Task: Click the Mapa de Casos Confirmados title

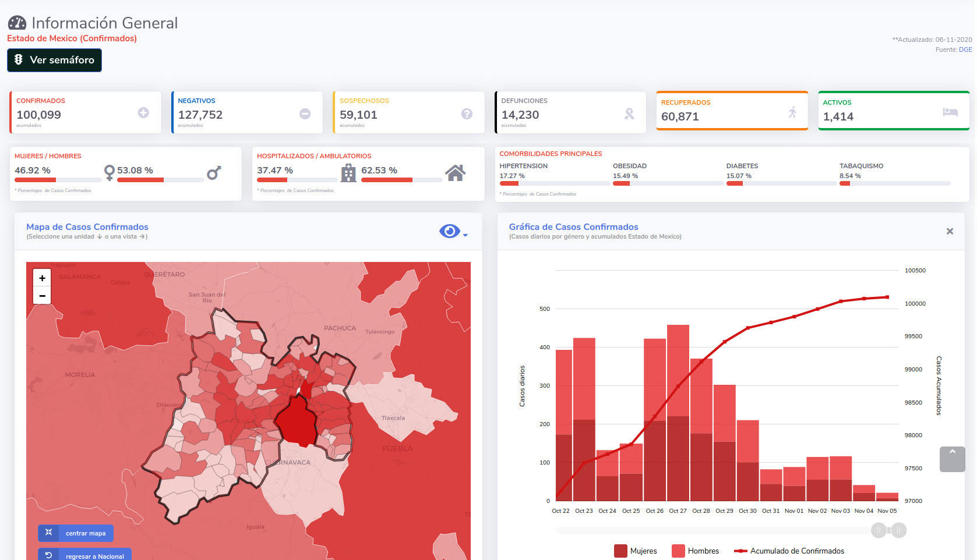Action: (87, 227)
